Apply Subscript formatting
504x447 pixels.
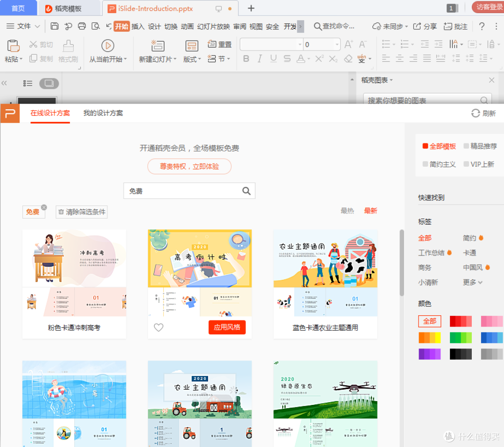click(333, 58)
